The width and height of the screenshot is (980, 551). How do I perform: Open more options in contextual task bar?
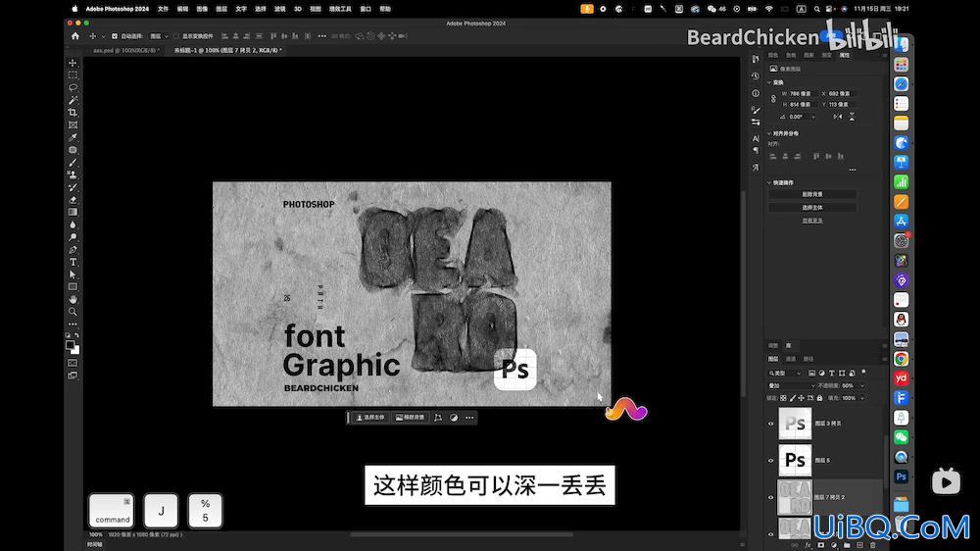coord(469,417)
